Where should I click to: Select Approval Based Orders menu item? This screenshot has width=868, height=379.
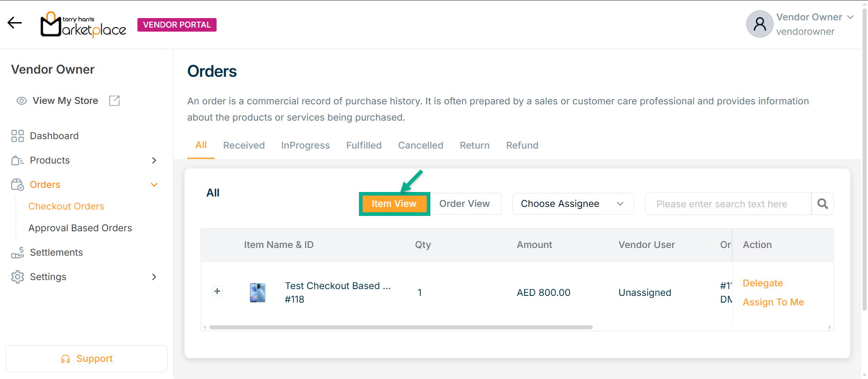tap(80, 228)
